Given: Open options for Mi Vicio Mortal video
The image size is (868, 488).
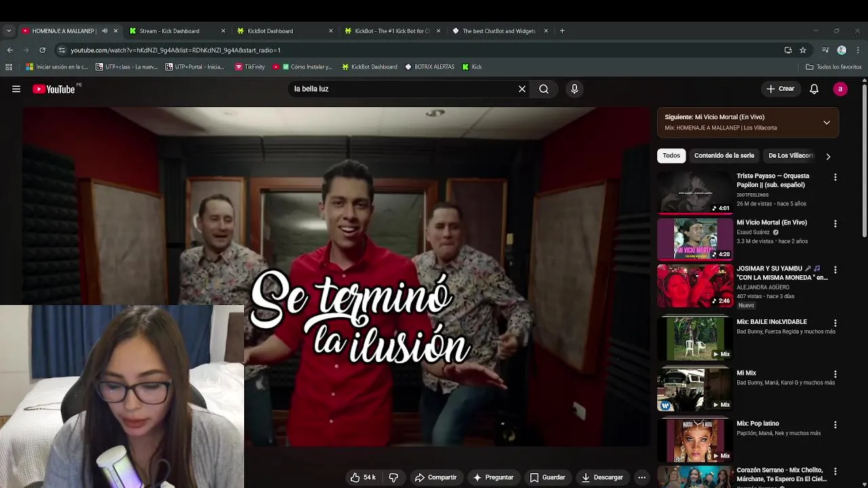Looking at the screenshot, I should pyautogui.click(x=835, y=224).
